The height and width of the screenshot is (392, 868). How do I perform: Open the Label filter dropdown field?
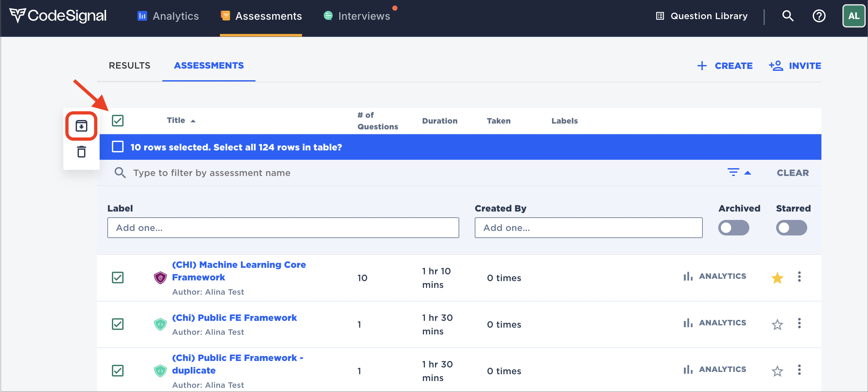(283, 228)
